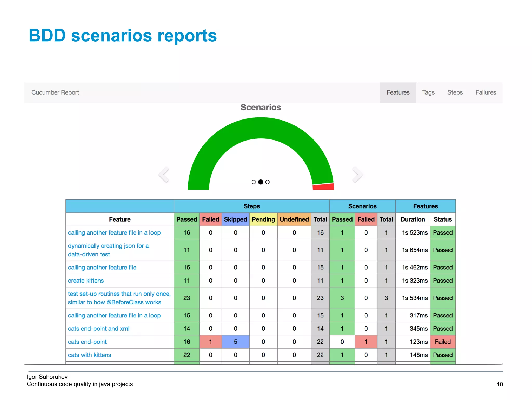Click the previous carousel arrow

coord(164,175)
